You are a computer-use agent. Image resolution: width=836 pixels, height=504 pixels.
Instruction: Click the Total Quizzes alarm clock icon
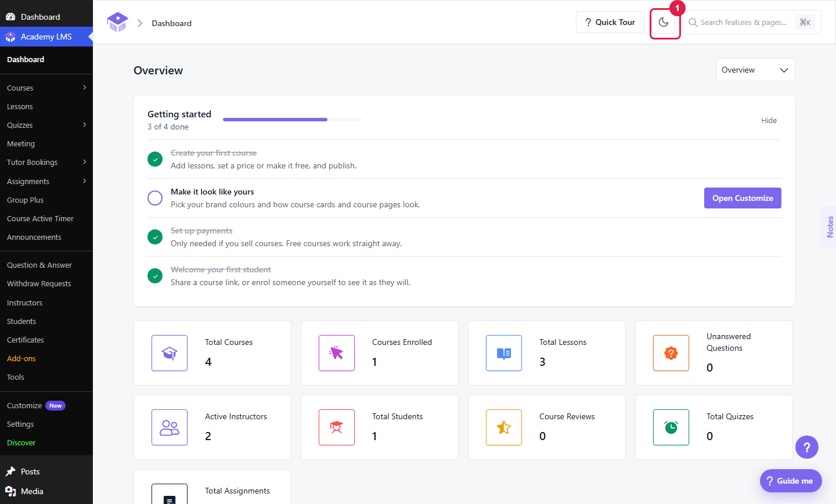coord(671,427)
